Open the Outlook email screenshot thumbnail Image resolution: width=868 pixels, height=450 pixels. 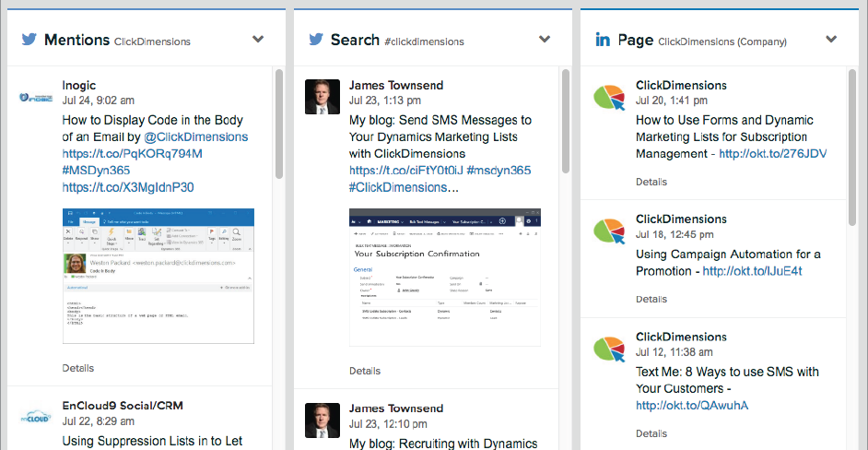pyautogui.click(x=158, y=276)
